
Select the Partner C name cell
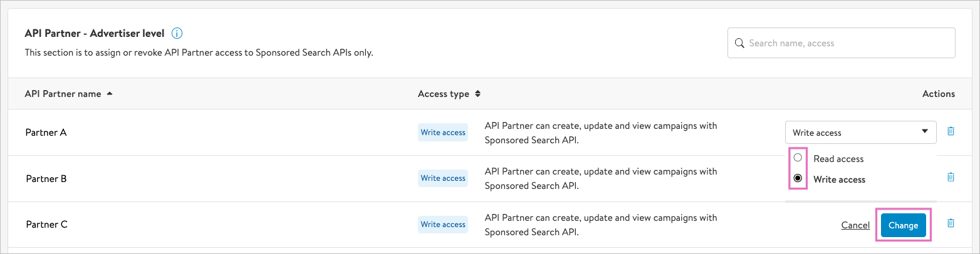tap(46, 225)
